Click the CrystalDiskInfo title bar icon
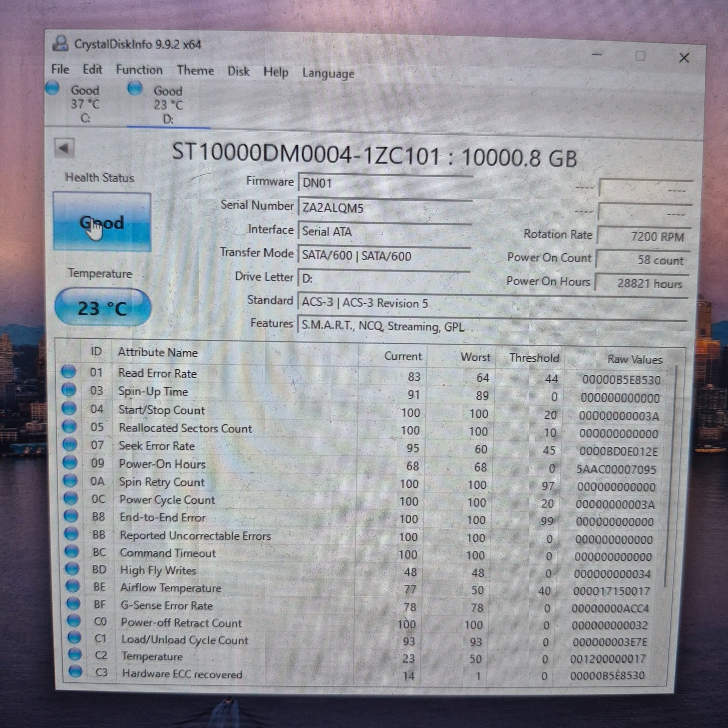This screenshot has height=728, width=728. pos(60,43)
